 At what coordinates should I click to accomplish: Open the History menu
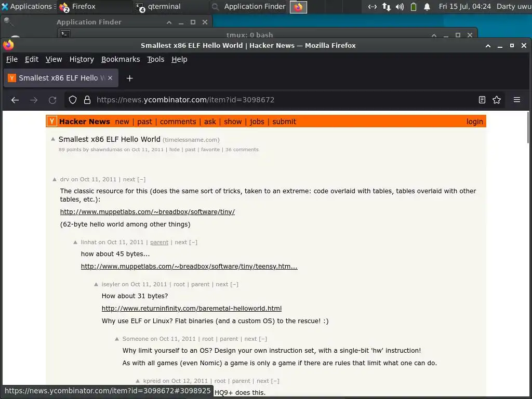(82, 59)
